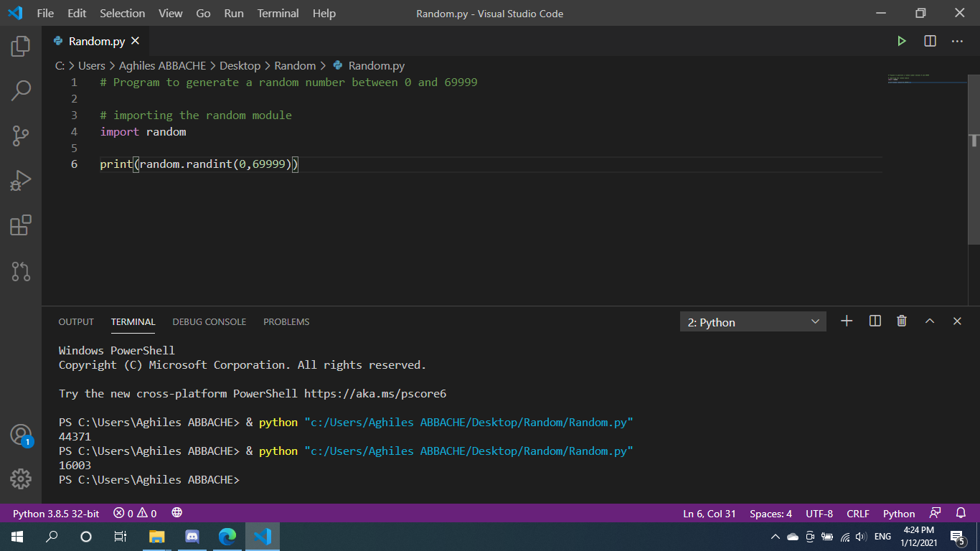Change language mode via 'Python' in the status bar

[899, 514]
